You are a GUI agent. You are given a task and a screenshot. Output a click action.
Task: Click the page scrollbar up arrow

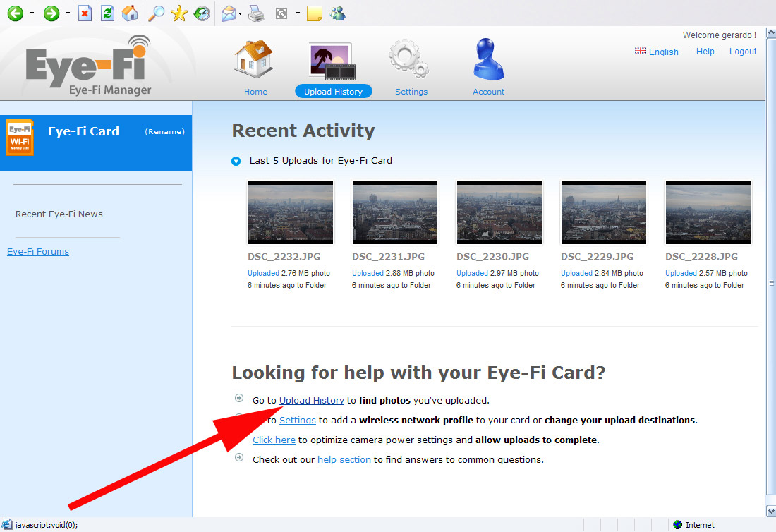click(x=771, y=32)
